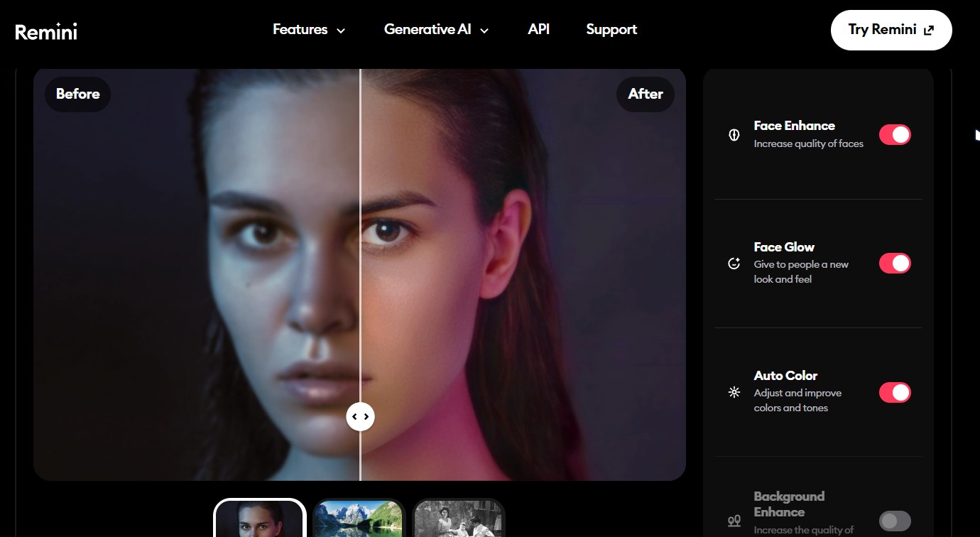Select the black-and-white family photo thumbnail

pyautogui.click(x=459, y=518)
